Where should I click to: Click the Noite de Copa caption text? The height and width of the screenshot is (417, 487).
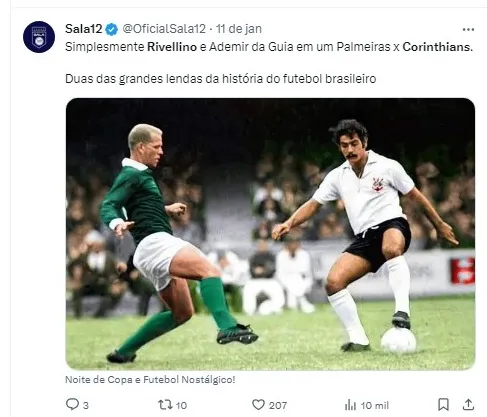pyautogui.click(x=150, y=380)
